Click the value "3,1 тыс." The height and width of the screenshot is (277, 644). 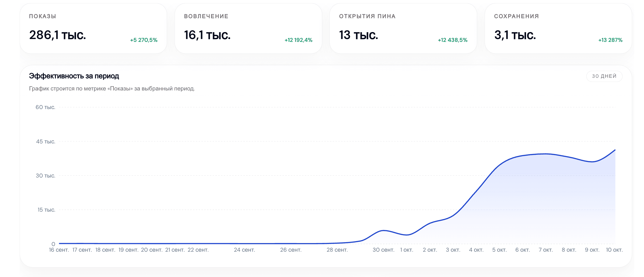click(x=515, y=35)
